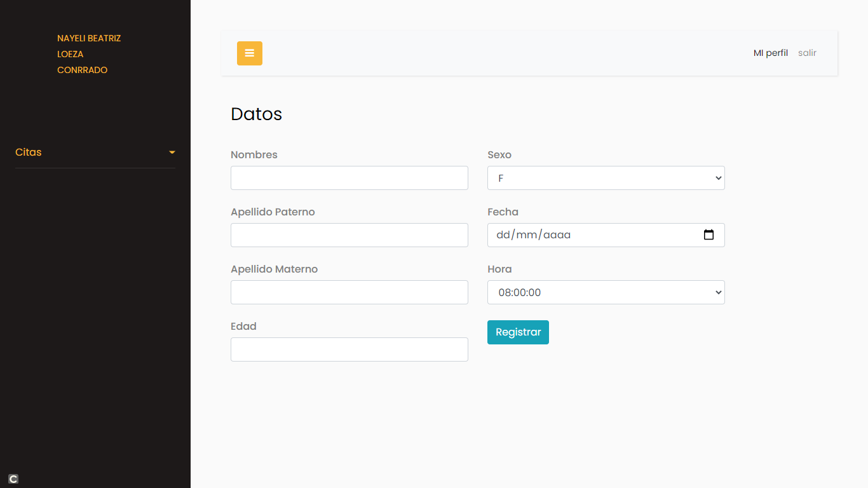
Task: Open the Hora dropdown showing 08:00:00
Action: (606, 292)
